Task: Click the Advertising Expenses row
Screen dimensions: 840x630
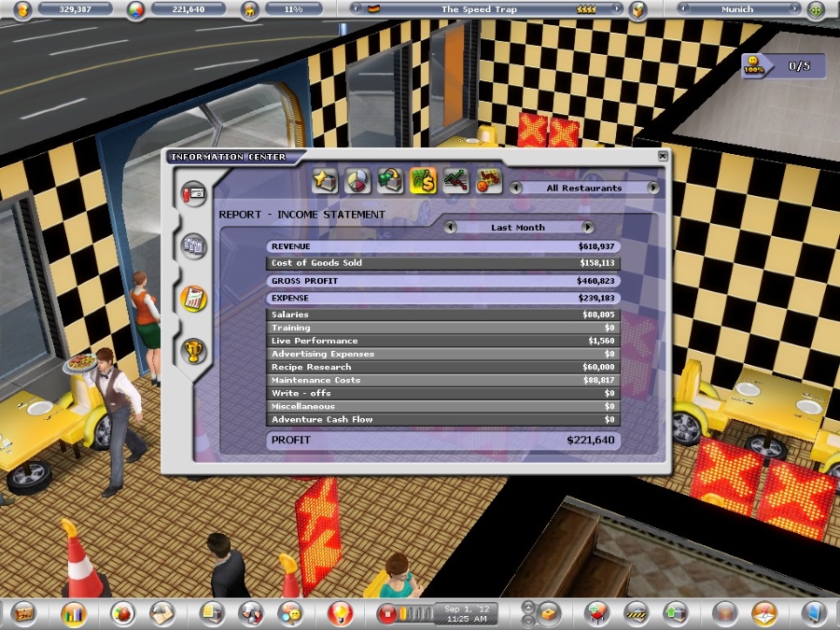Action: [x=443, y=354]
